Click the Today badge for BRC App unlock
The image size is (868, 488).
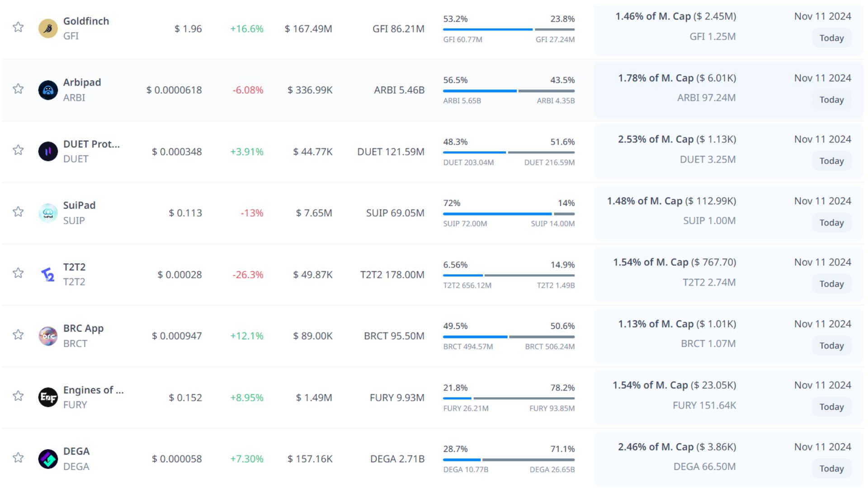click(x=831, y=346)
